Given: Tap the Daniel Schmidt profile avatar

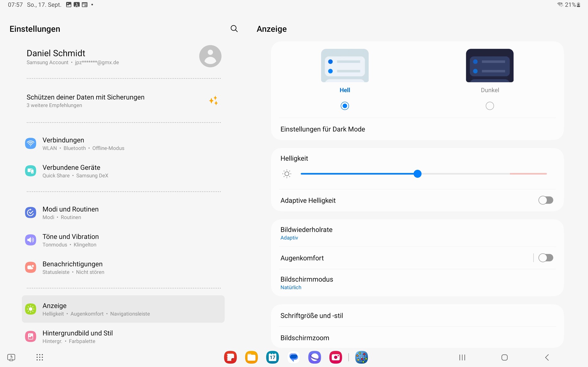Looking at the screenshot, I should [x=210, y=56].
